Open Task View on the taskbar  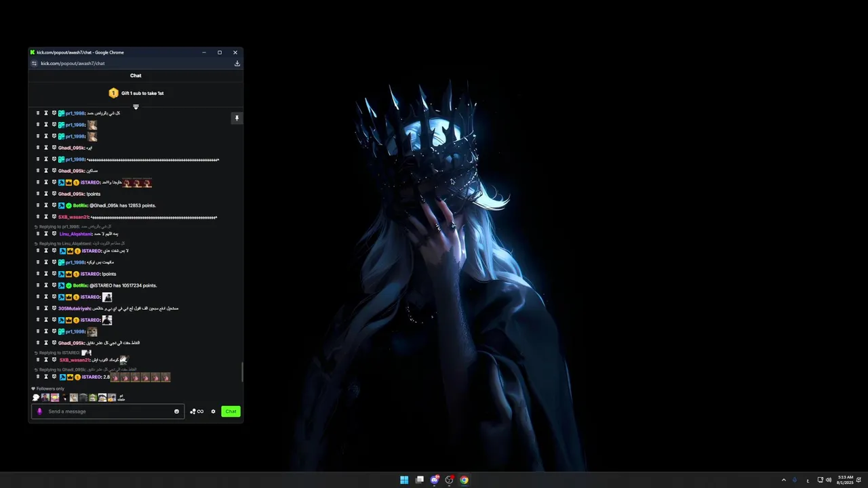tap(420, 480)
